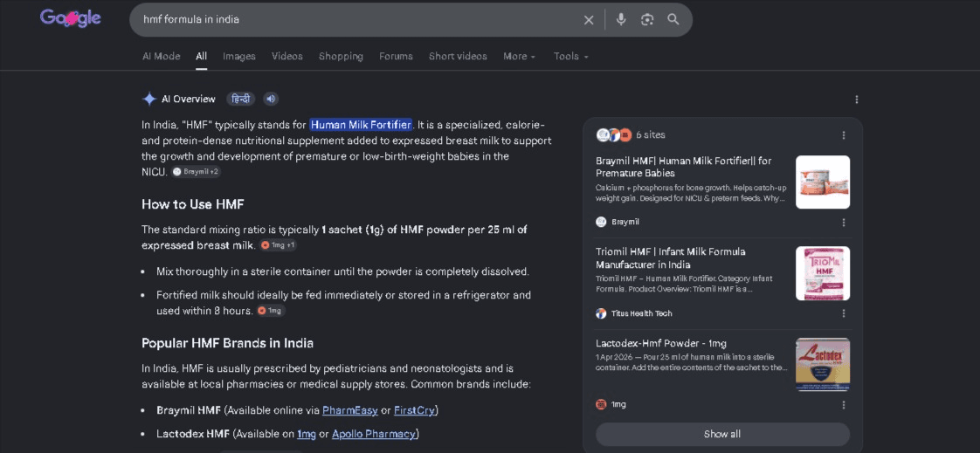Click 'Popular HMF Brands in India' heading

(x=227, y=343)
